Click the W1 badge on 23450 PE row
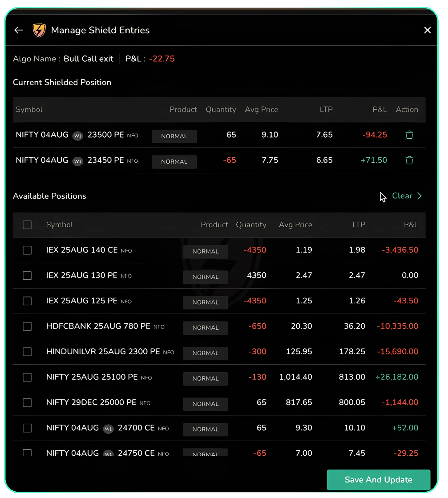This screenshot has width=448, height=498. [x=78, y=161]
